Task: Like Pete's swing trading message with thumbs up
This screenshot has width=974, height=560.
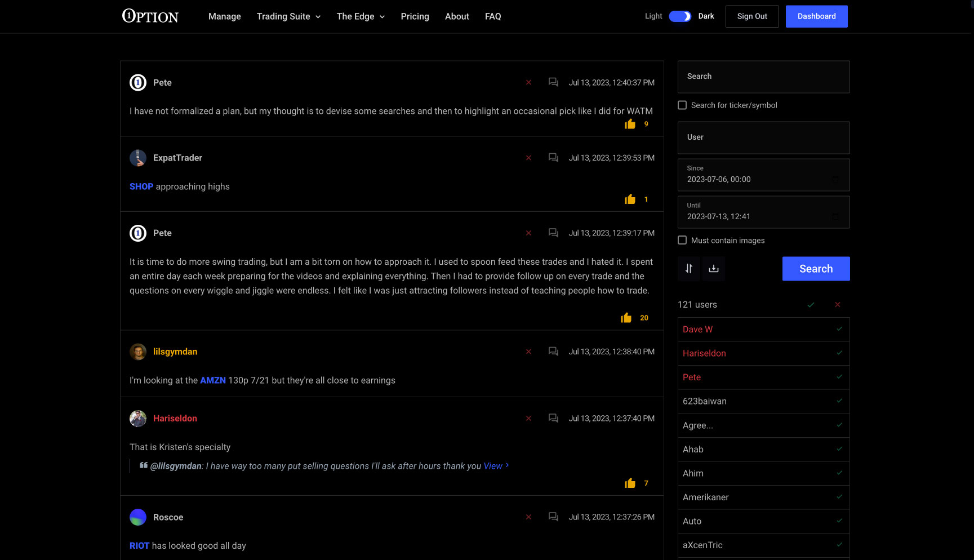Action: (626, 317)
